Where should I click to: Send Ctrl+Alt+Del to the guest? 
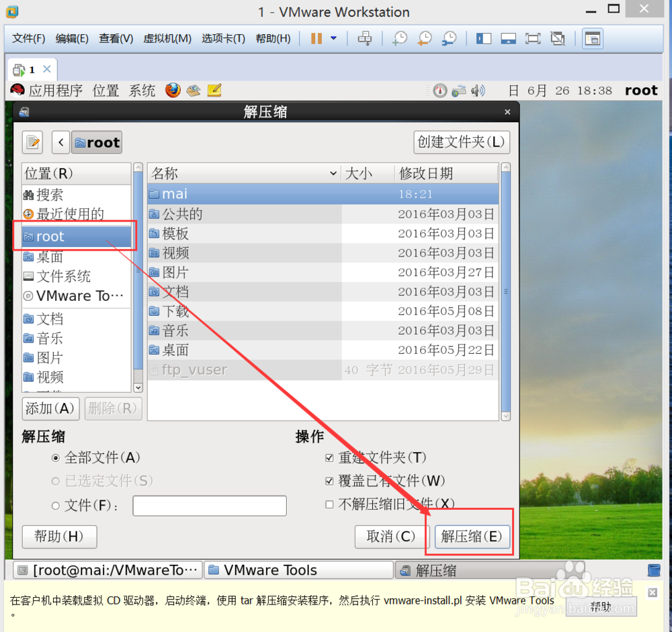tap(365, 38)
